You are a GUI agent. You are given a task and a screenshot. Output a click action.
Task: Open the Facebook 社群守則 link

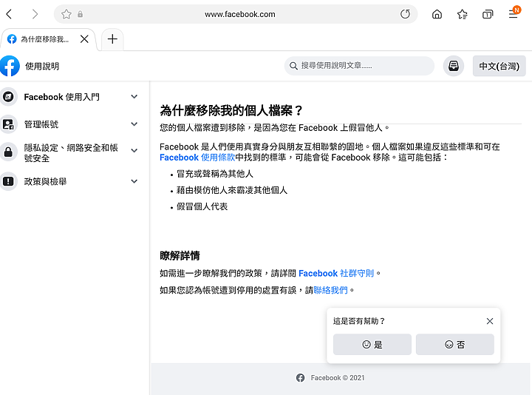click(336, 274)
